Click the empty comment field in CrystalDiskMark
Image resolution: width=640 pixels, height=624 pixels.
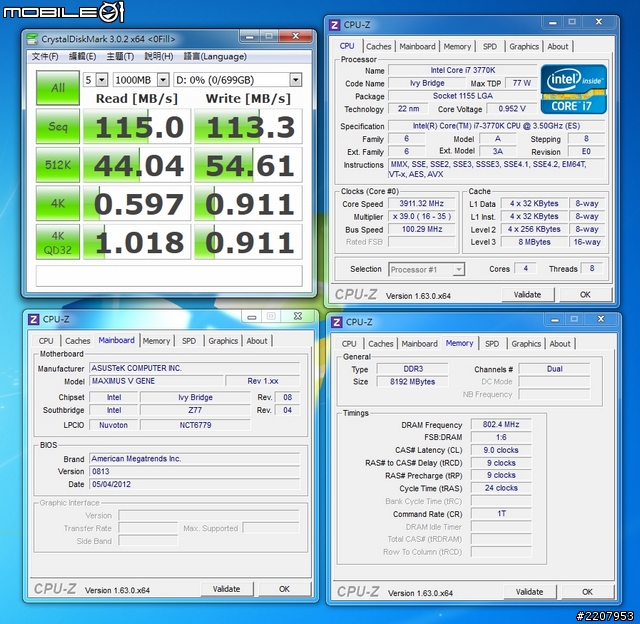point(169,276)
